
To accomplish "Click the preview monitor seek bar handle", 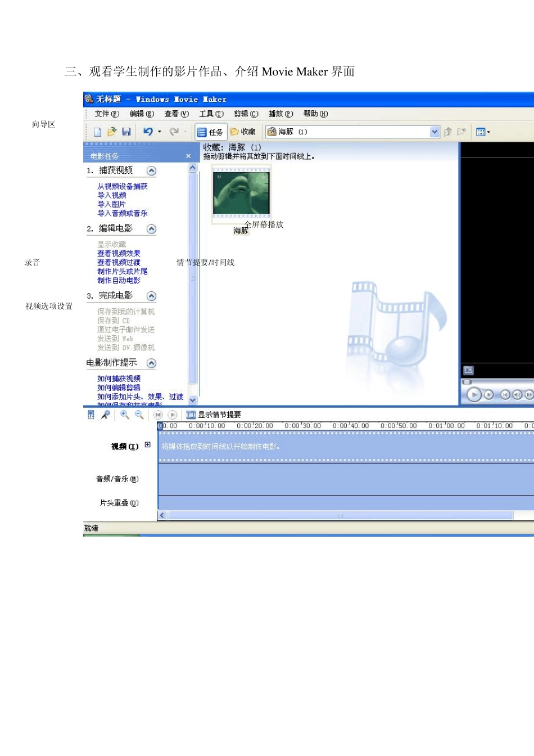I will coord(467,382).
